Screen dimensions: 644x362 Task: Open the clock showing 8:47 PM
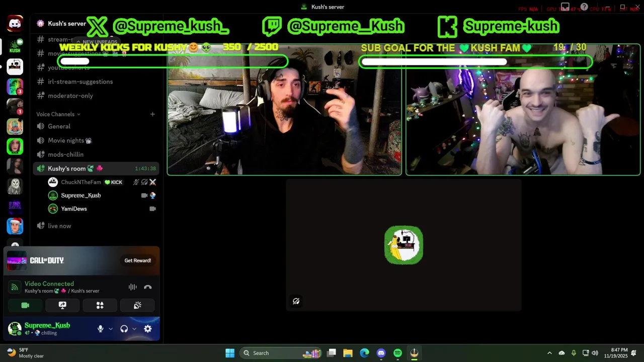pos(616,353)
